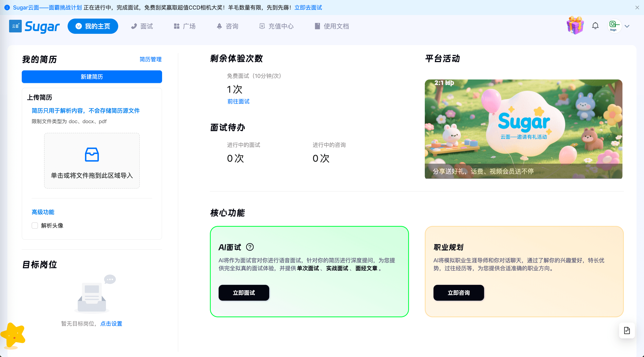Viewport: 644px width, 357px height.
Task: Click the AI面试 help question icon
Action: (250, 247)
